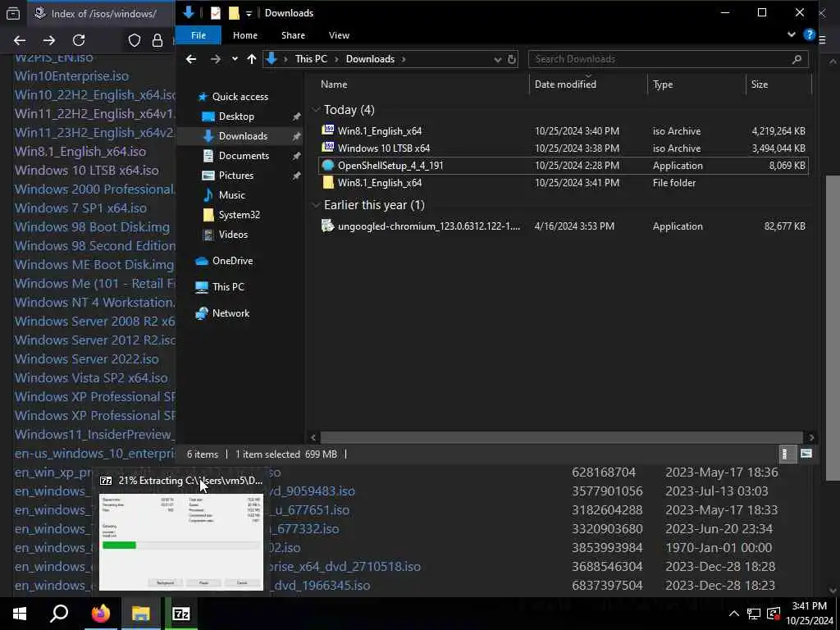
Task: Click the Start button on taskbar
Action: [x=20, y=614]
